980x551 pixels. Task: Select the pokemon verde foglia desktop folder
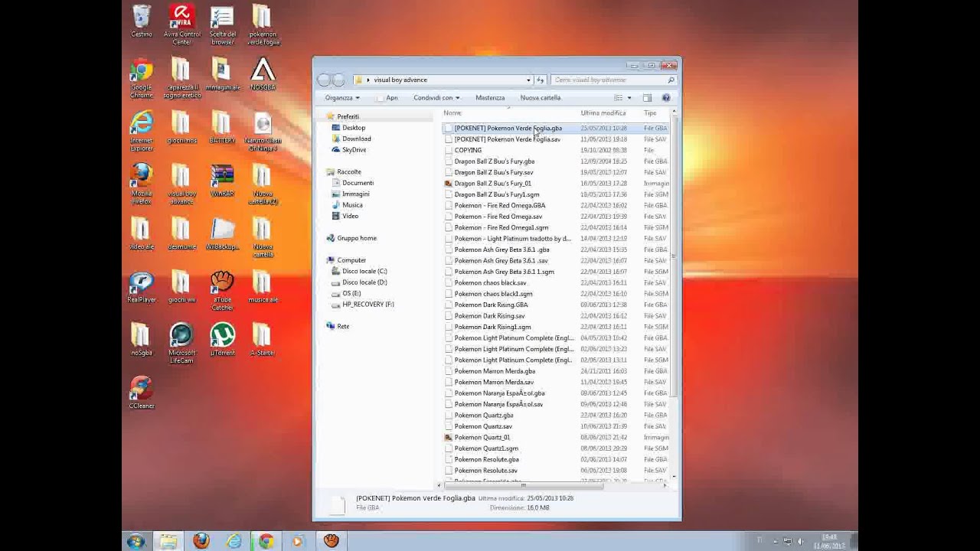click(x=263, y=24)
